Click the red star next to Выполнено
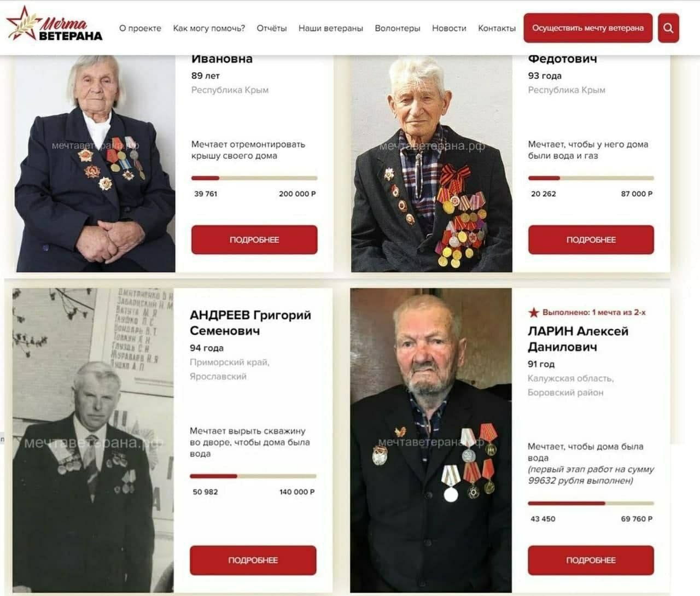Screen dimensions: 700x596 (x=533, y=313)
